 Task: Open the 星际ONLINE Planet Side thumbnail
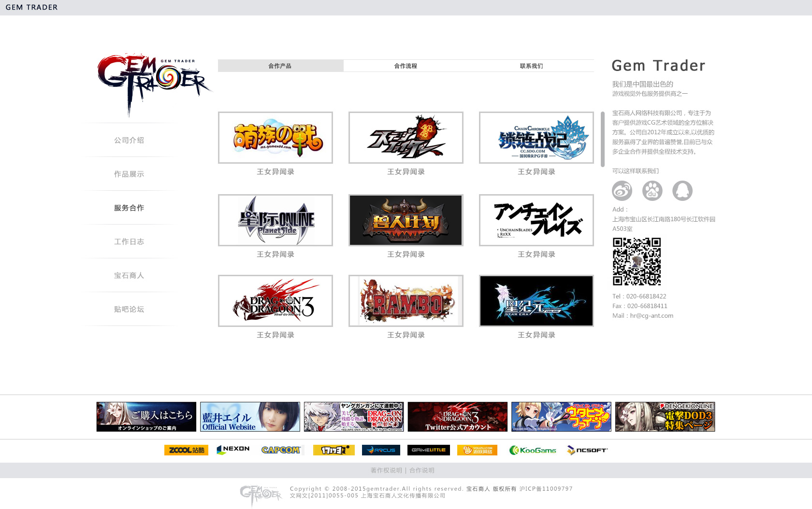tap(275, 220)
